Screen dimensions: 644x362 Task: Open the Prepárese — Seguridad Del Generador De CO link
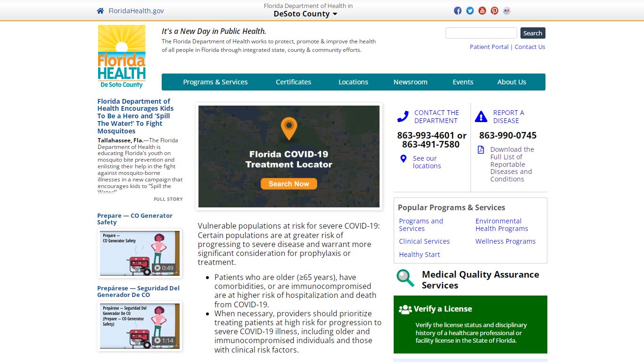[x=138, y=291]
